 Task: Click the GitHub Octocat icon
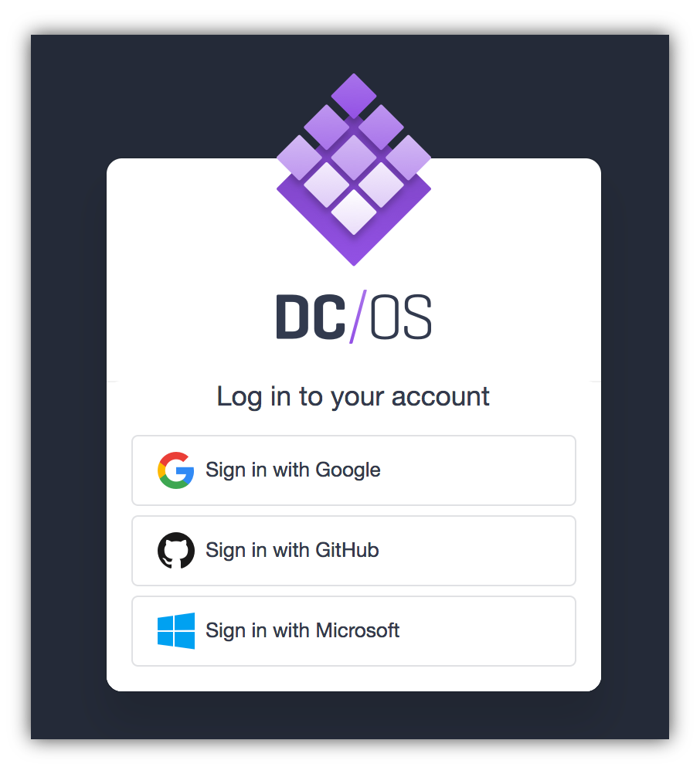[175, 551]
